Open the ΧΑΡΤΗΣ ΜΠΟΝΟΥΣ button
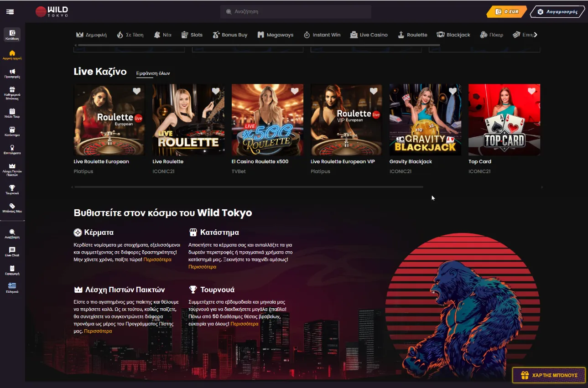Viewport: 588px width, 388px height. [x=549, y=375]
